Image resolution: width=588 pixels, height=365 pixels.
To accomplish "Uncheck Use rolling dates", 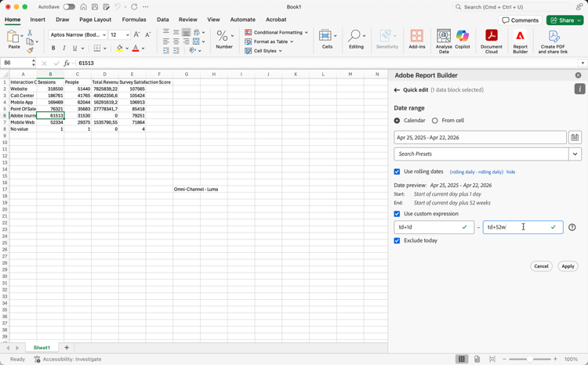I will (x=397, y=172).
